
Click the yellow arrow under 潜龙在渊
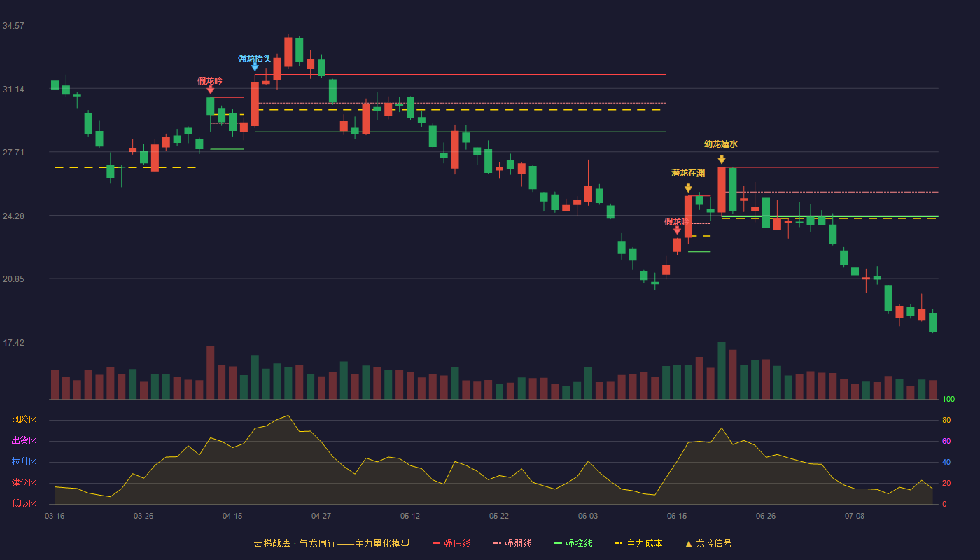688,188
